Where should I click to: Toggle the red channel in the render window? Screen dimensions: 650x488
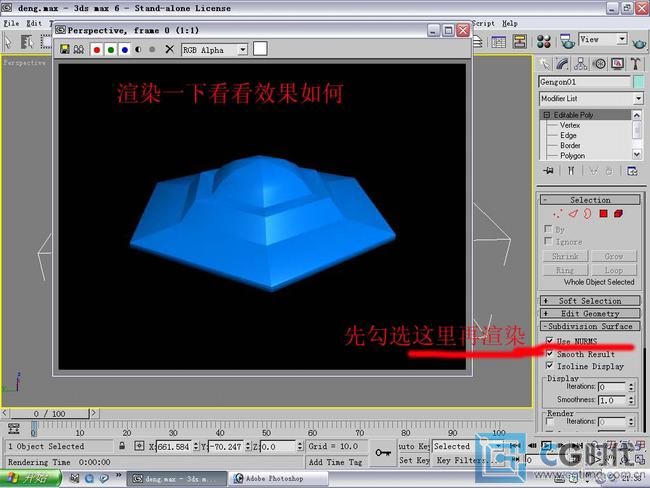pyautogui.click(x=97, y=50)
